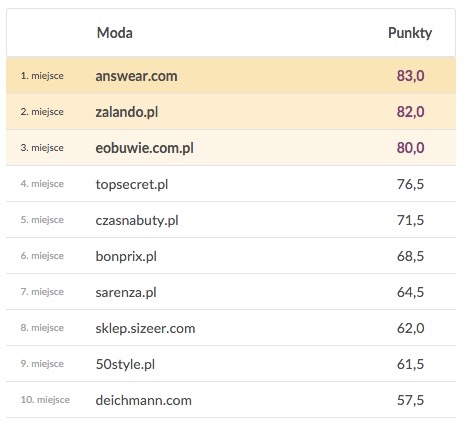Click the Punkty column header

coord(410,33)
